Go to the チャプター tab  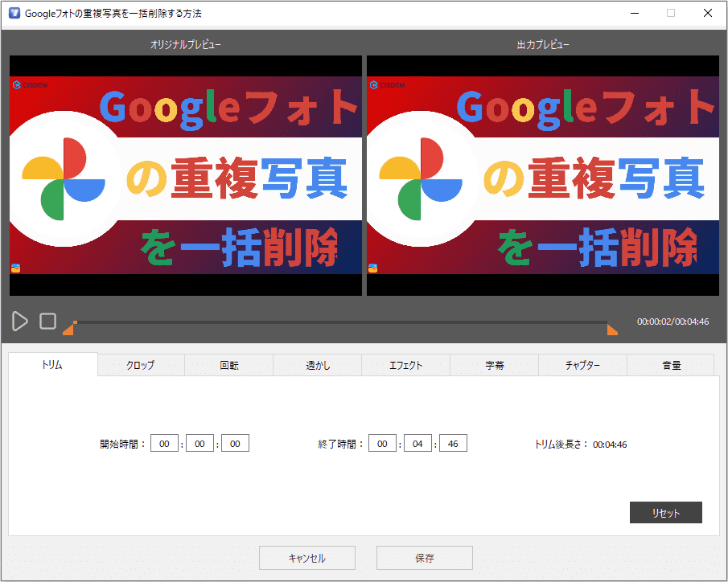tap(583, 365)
